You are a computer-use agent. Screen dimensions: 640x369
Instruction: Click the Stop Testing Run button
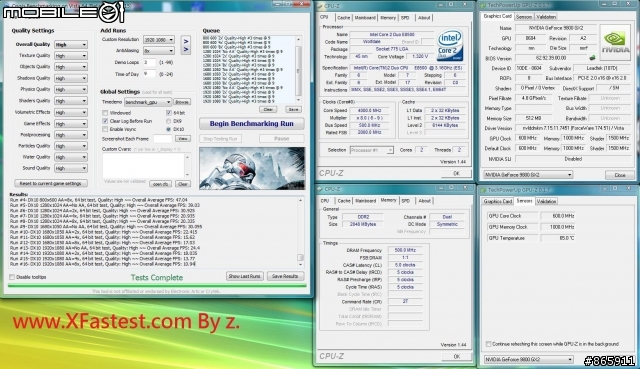coord(220,139)
